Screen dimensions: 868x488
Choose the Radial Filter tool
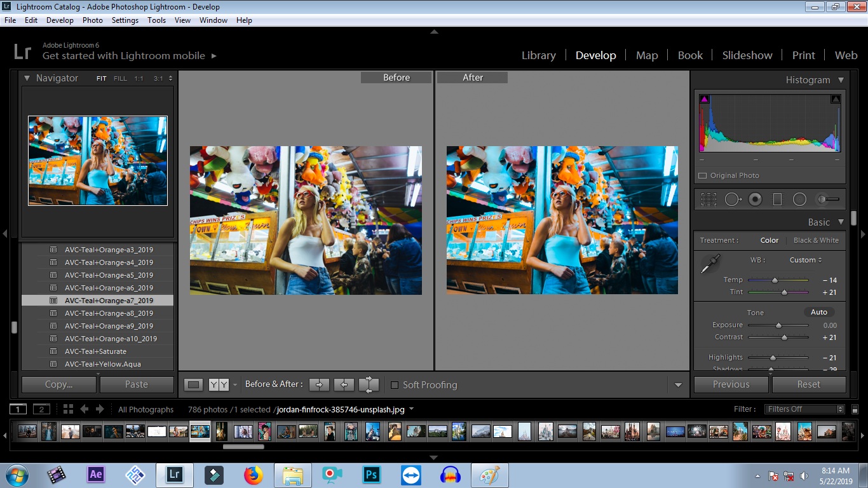point(799,199)
